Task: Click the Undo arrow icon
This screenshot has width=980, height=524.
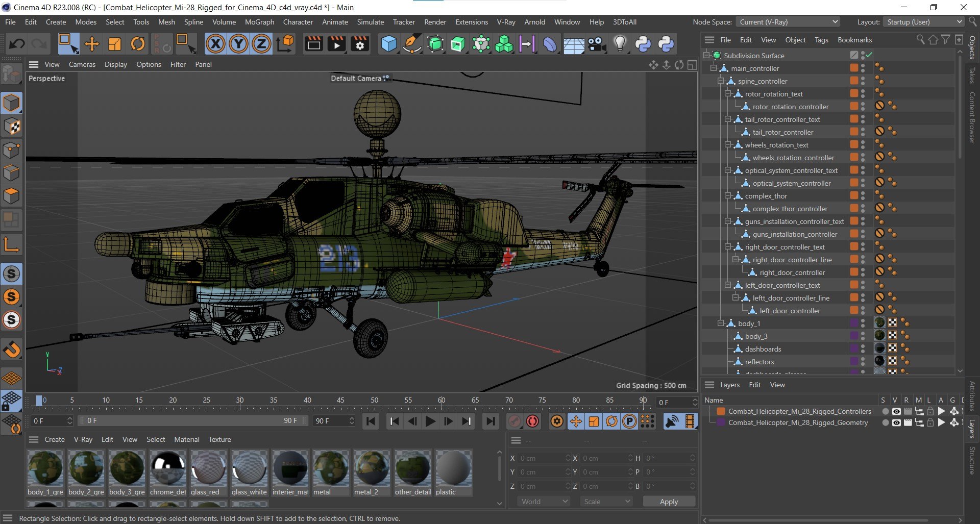Action: pyautogui.click(x=16, y=44)
